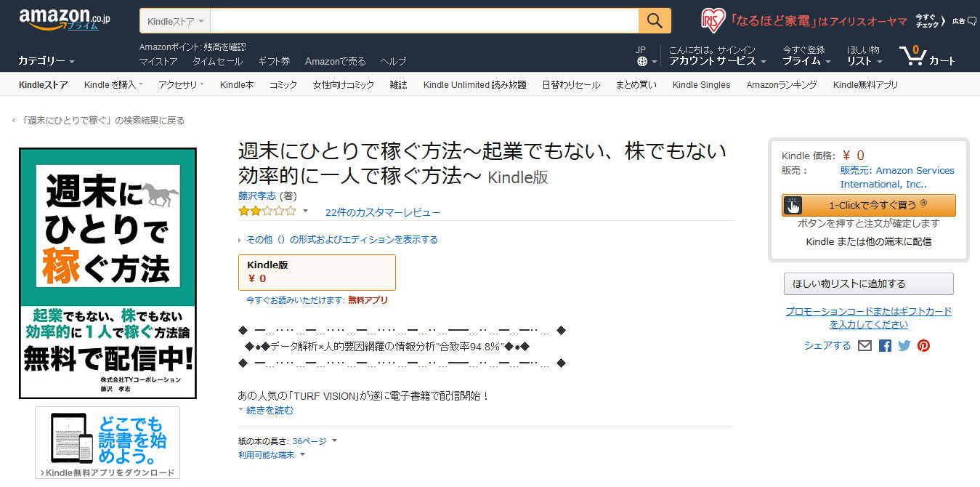Select Kindleストア nav tab
The width and height of the screenshot is (980, 487).
coord(43,85)
